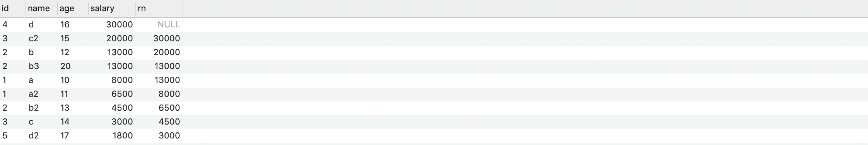Click the salary cell showing 30000
868x145 pixels.
[x=112, y=25]
